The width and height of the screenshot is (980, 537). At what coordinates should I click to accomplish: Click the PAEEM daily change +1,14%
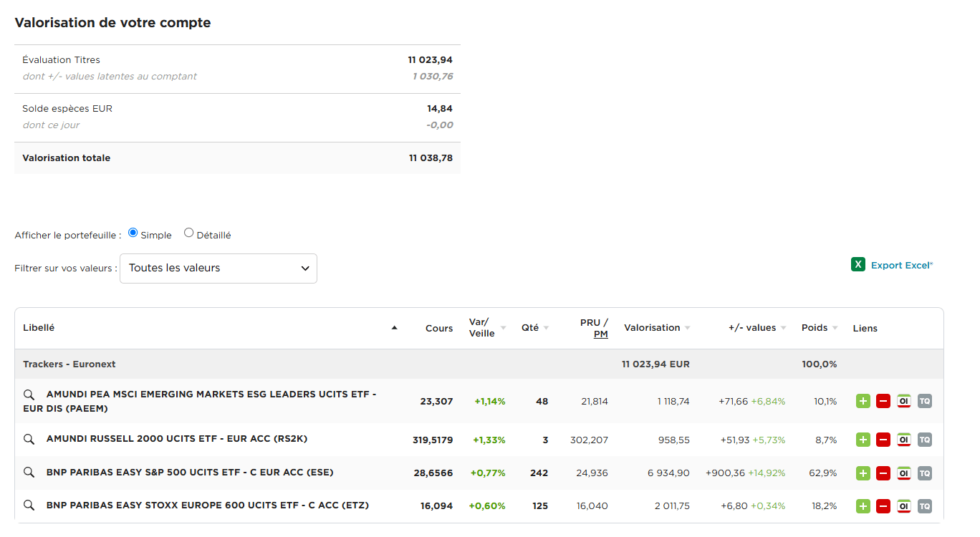490,402
